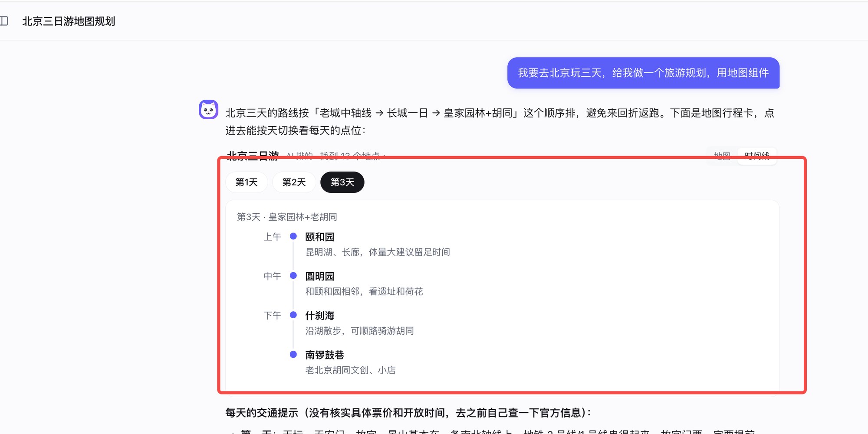
Task: Click the 北京三日游地图规划 conversation title
Action: point(69,21)
